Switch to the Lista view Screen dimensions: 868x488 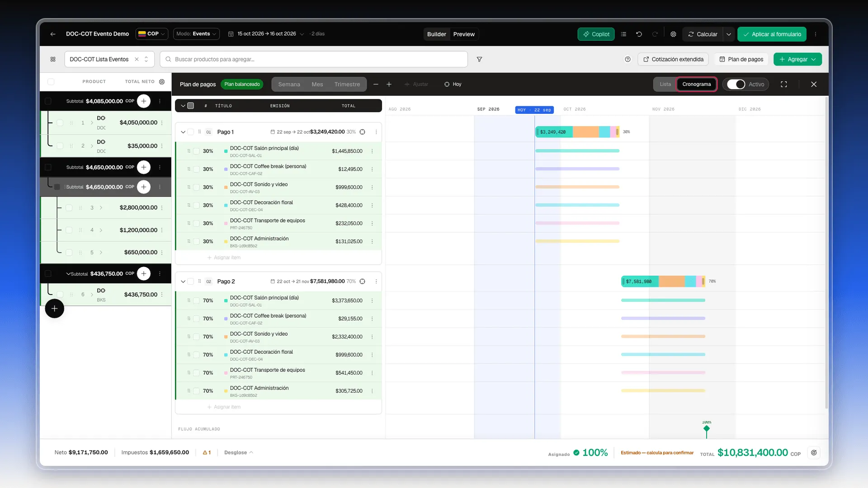[x=665, y=84]
